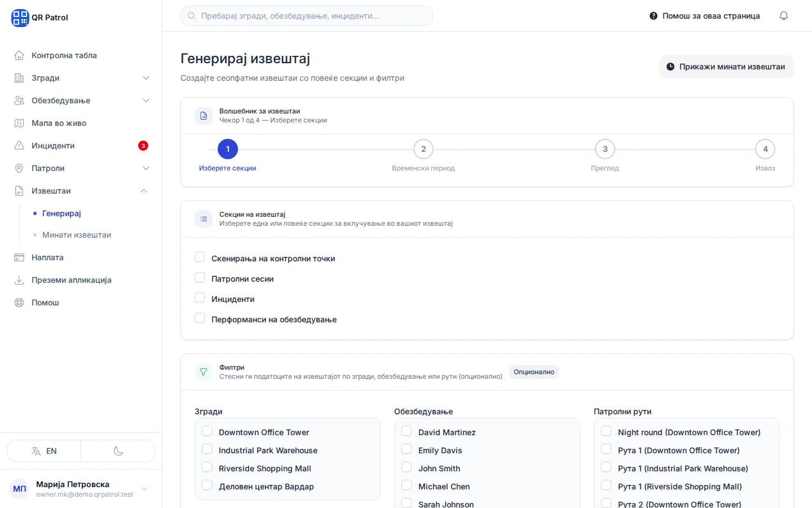812x508 pixels.
Task: Select Industrial Park Warehouse building checkbox
Action: (207, 449)
